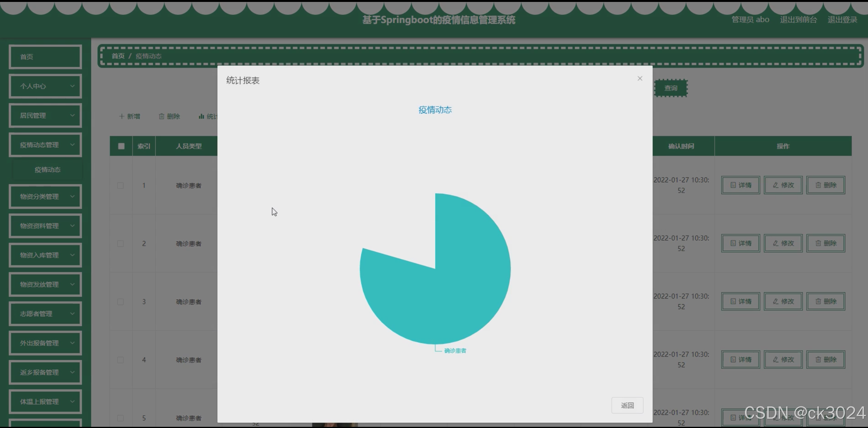Click the 返回 button in dialog
The width and height of the screenshot is (868, 428).
click(x=627, y=405)
